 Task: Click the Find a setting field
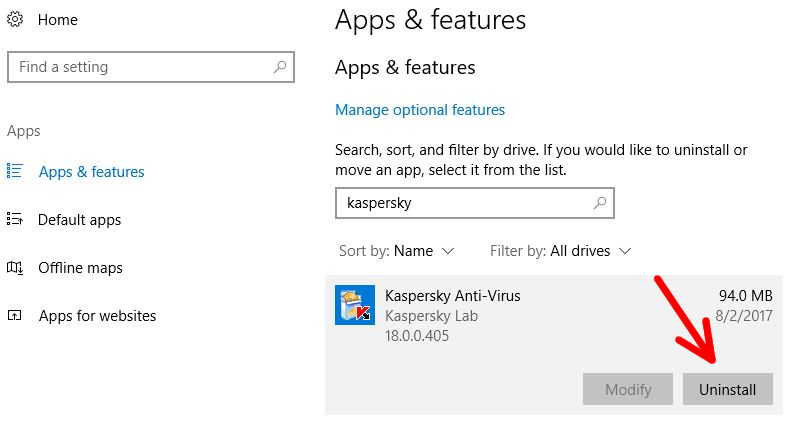(151, 67)
